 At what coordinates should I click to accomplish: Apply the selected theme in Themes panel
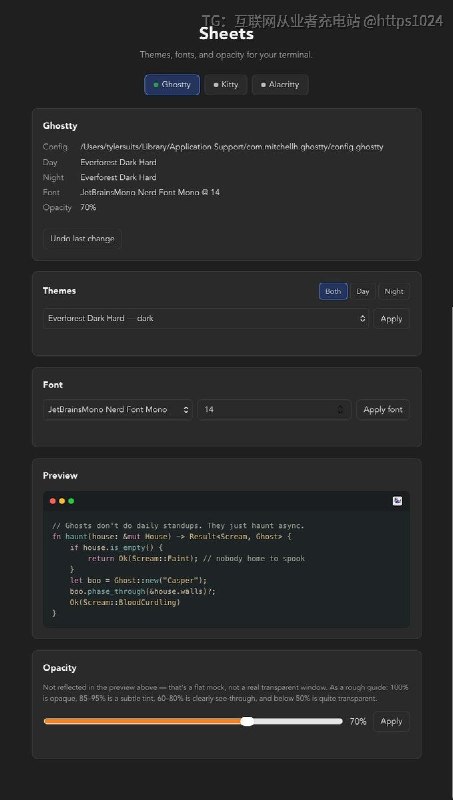pyautogui.click(x=391, y=318)
